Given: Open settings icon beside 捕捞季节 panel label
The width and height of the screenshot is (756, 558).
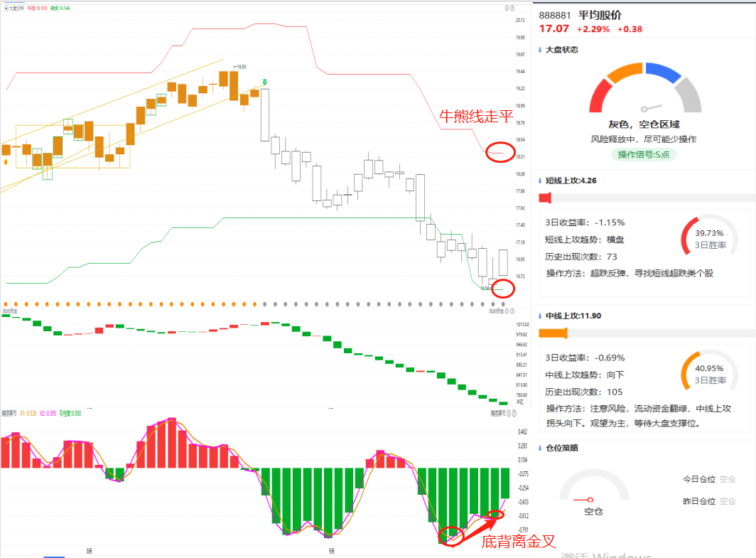Looking at the screenshot, I should coord(509,413).
